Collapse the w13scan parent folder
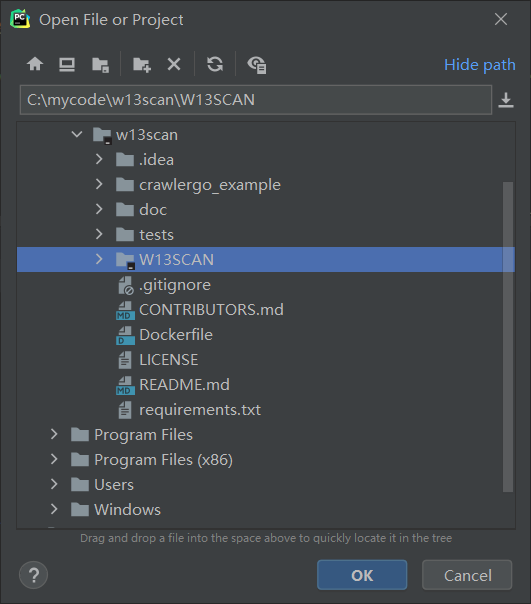Screen dimensions: 531x604 (77, 134)
